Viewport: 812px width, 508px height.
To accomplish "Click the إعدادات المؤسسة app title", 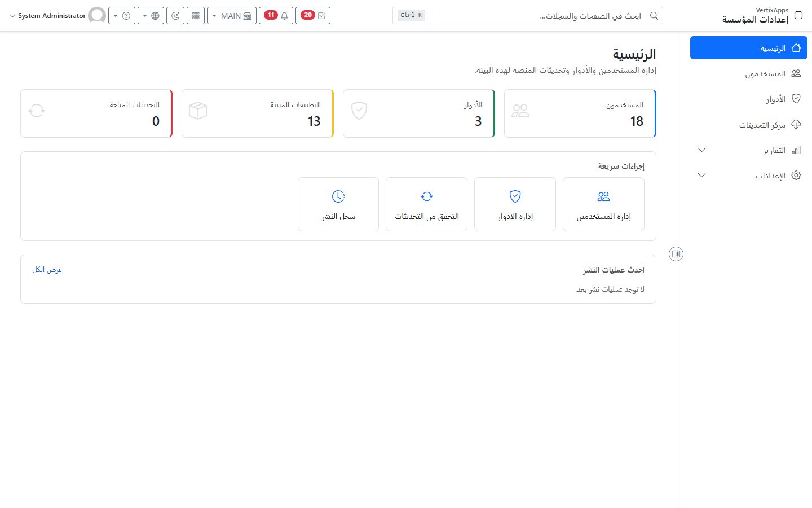I will (756, 20).
